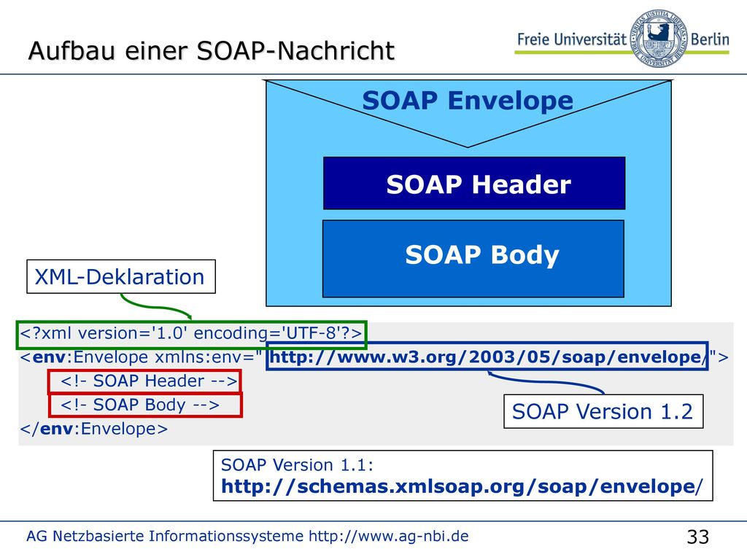Open the schemas.xmlsoap.org envelope URL
747x560 pixels.
point(462,486)
